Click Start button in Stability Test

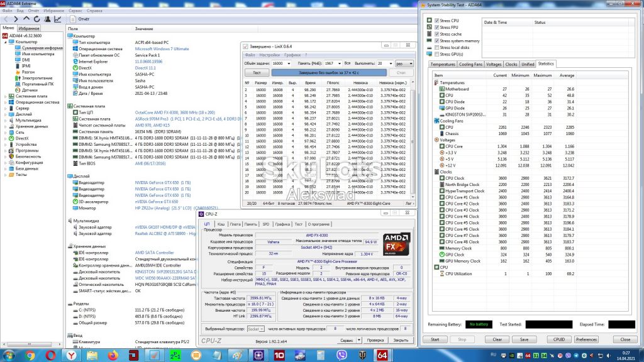pos(435,339)
